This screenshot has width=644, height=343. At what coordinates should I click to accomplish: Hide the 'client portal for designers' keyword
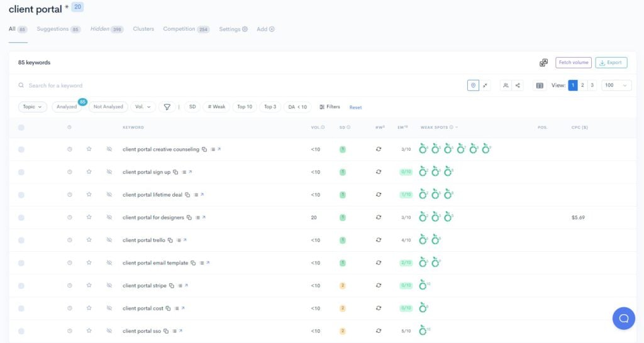click(x=109, y=217)
